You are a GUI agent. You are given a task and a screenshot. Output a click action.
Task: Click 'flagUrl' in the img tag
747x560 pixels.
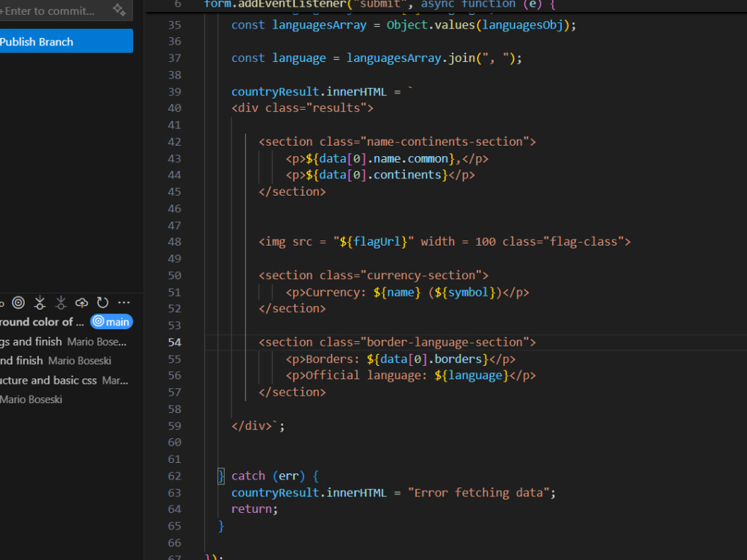click(x=376, y=242)
